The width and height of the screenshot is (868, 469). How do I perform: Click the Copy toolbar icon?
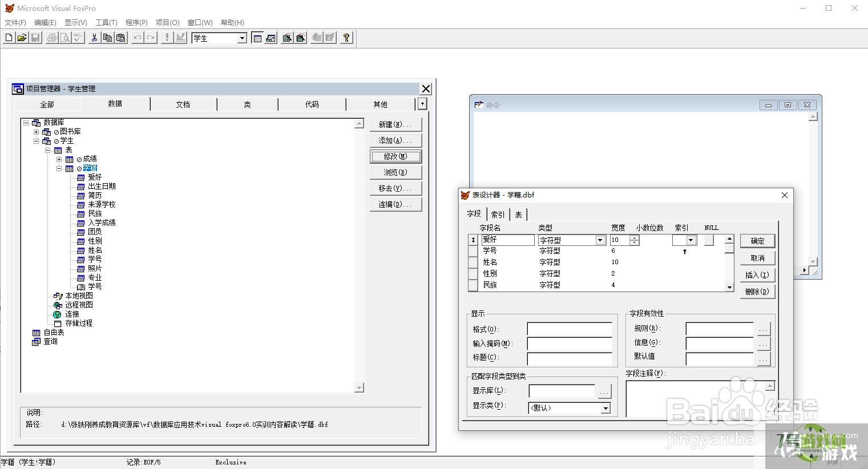pyautogui.click(x=107, y=38)
